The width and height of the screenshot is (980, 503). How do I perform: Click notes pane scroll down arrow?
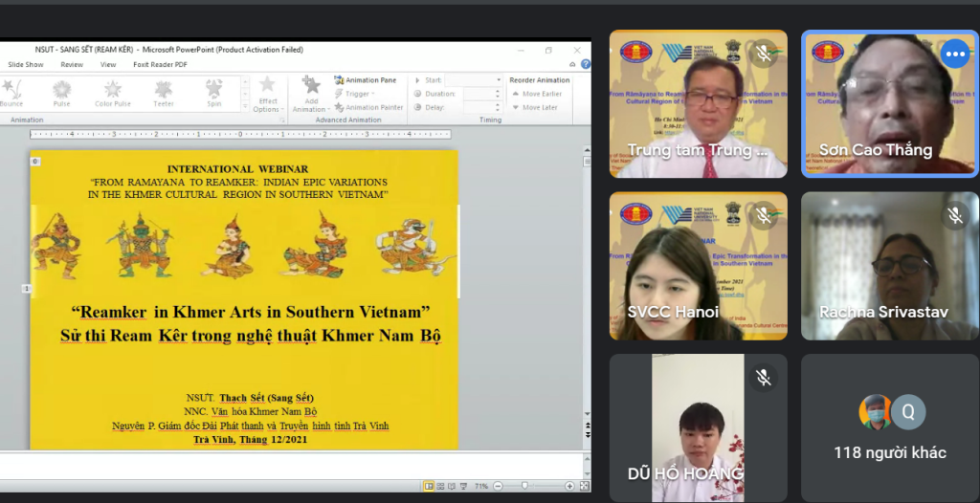587,473
